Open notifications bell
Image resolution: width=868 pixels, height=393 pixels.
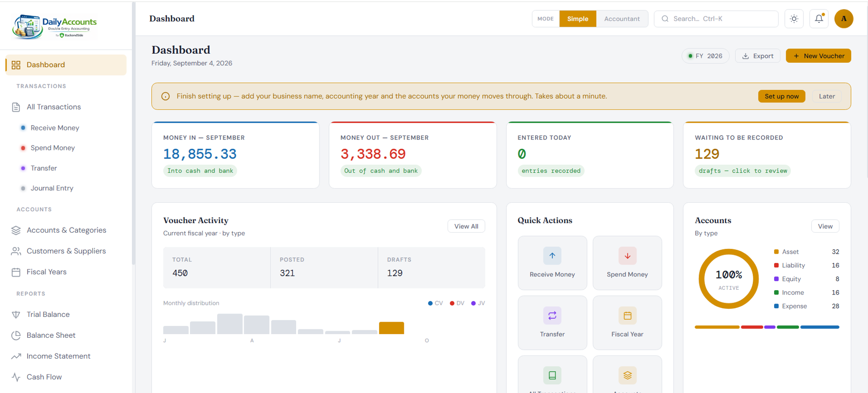(x=819, y=19)
